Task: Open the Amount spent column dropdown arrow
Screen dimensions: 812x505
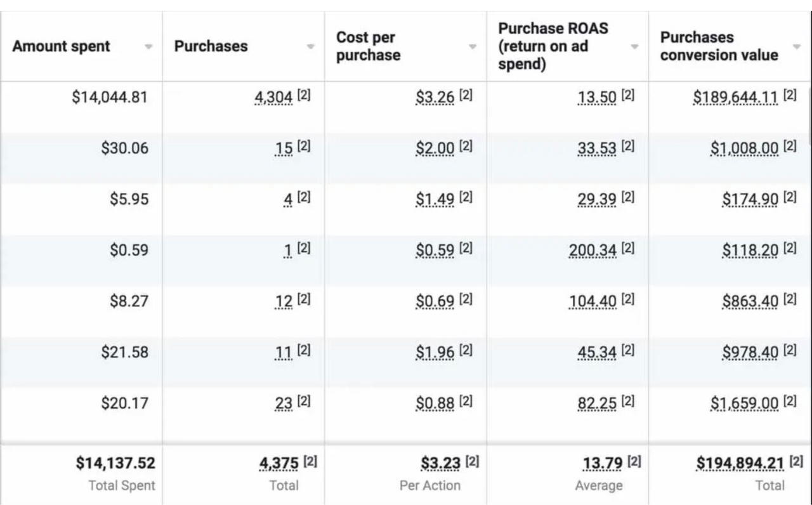Action: pos(148,47)
